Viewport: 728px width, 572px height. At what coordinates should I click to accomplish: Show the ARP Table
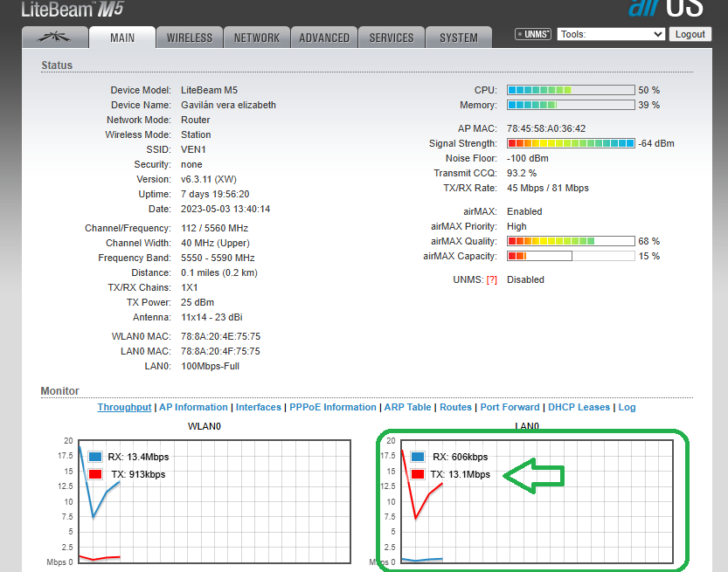click(x=406, y=408)
